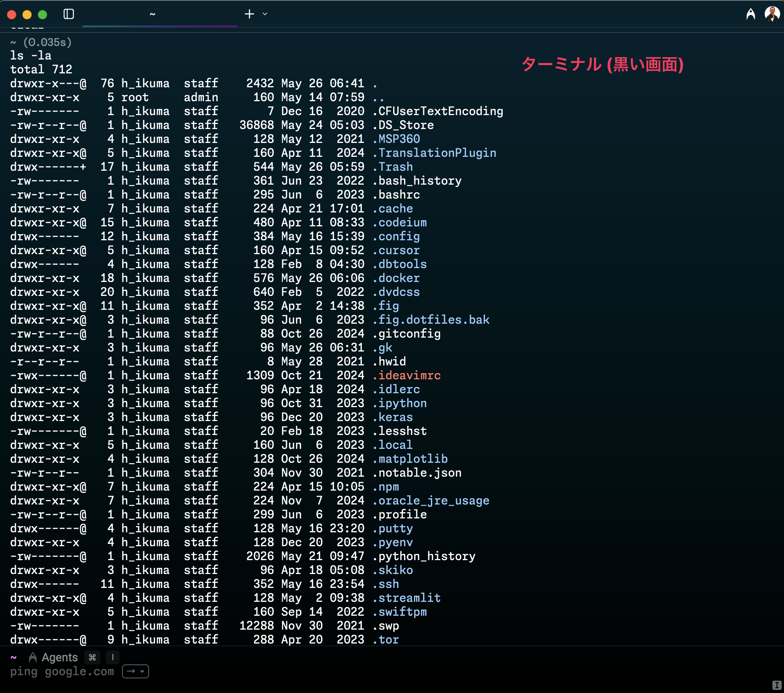
Task: Click the red .ideavimrc file name
Action: [x=406, y=375]
